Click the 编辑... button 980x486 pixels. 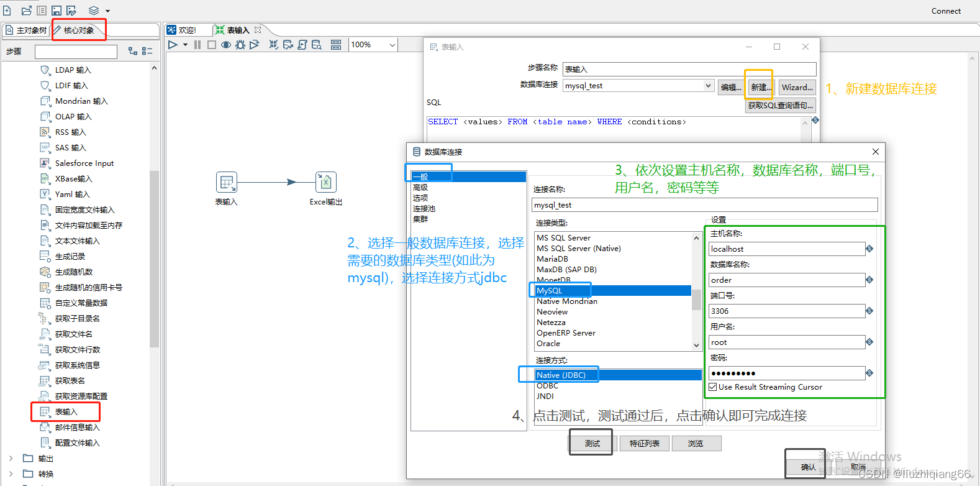point(731,88)
